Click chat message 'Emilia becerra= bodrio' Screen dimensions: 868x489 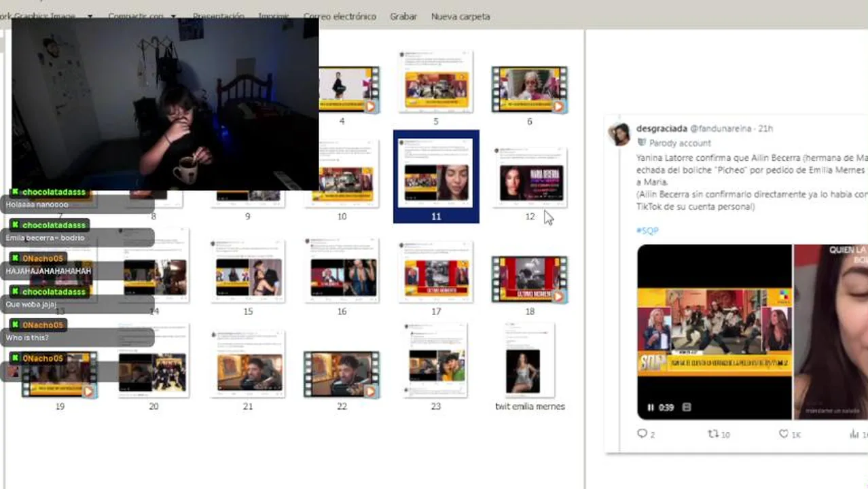45,238
